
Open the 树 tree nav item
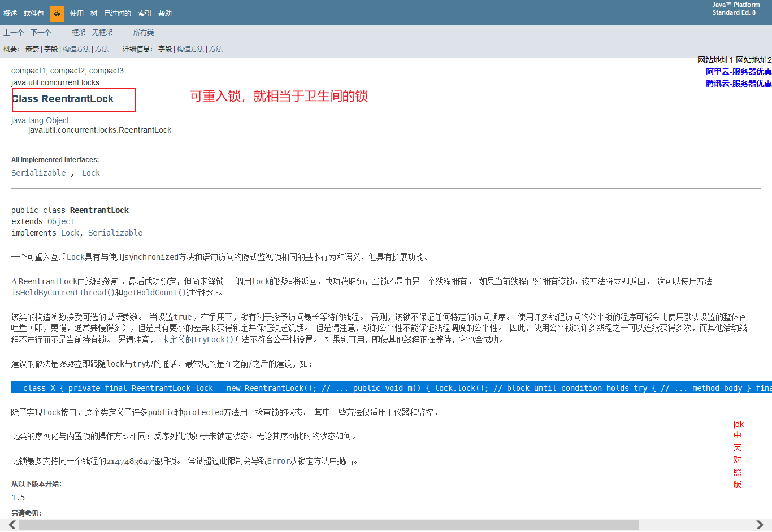[94, 14]
